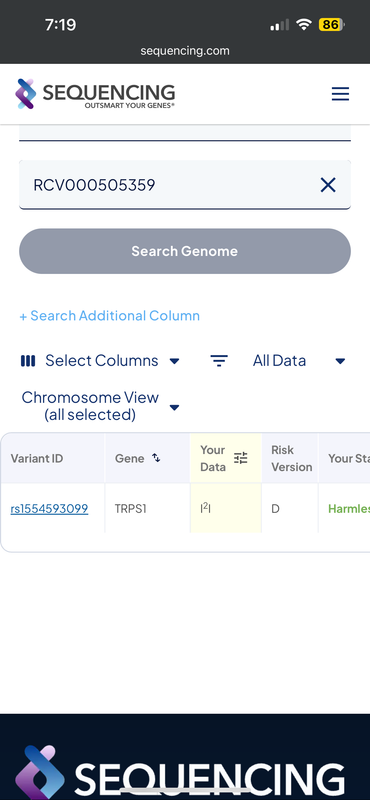Open the All Data filter dropdown
This screenshot has width=370, height=800.
(x=299, y=361)
